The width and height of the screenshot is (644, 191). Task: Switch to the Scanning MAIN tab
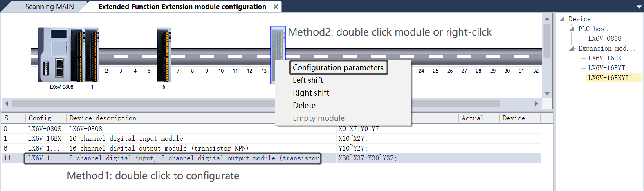49,7
